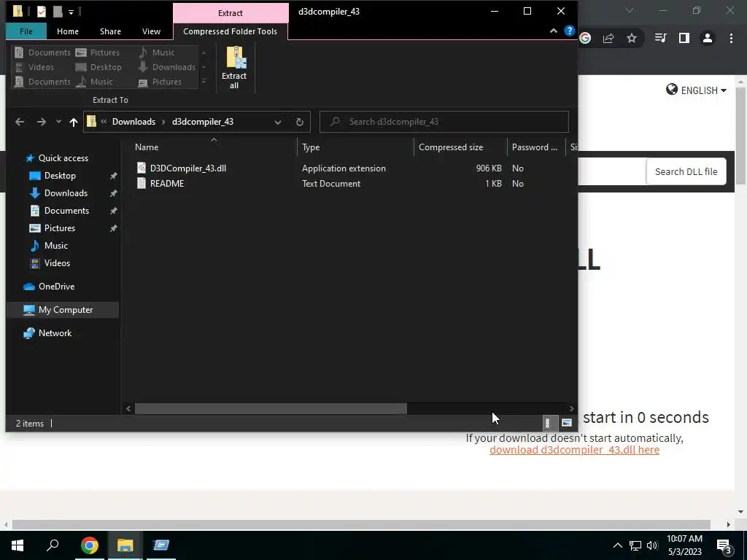
Task: Open OneDrive in the navigation pane
Action: pos(56,286)
